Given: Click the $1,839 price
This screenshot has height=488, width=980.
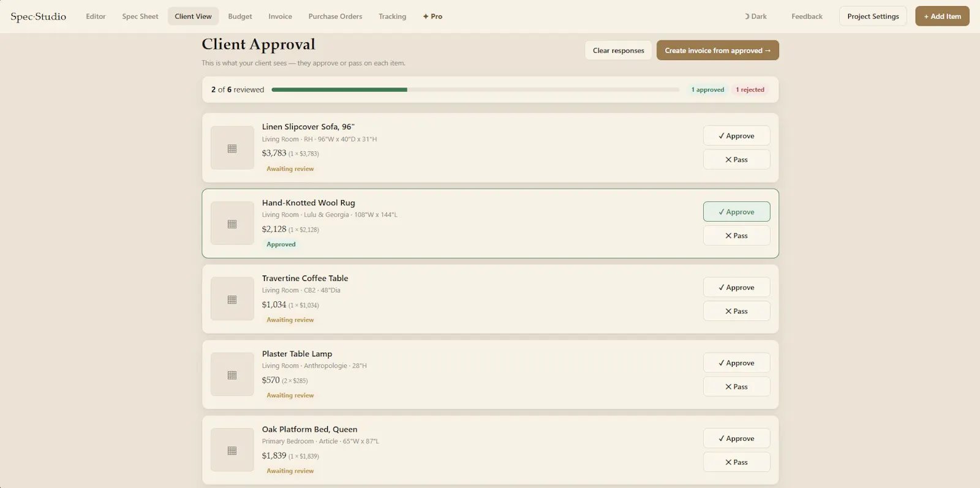Looking at the screenshot, I should (x=274, y=456).
